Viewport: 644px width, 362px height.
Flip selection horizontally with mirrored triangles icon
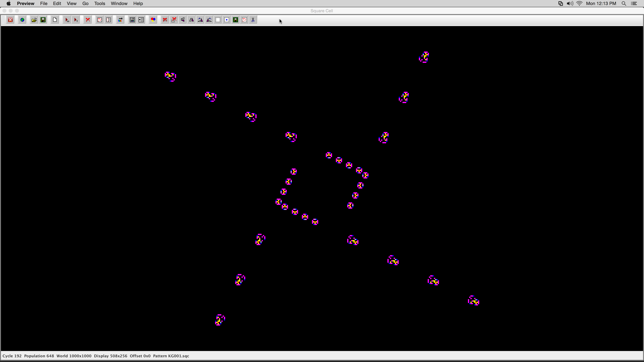(192, 20)
